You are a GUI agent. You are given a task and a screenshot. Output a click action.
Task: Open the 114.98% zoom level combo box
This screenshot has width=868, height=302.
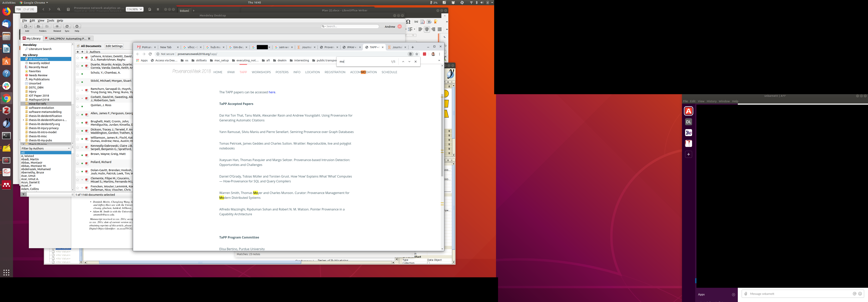(134, 9)
